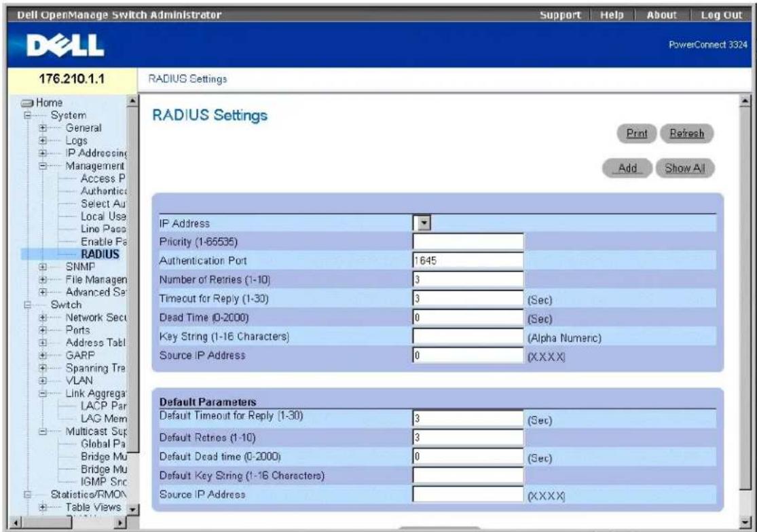Select LACP Parameters tree item
The height and width of the screenshot is (532, 757).
click(x=103, y=406)
